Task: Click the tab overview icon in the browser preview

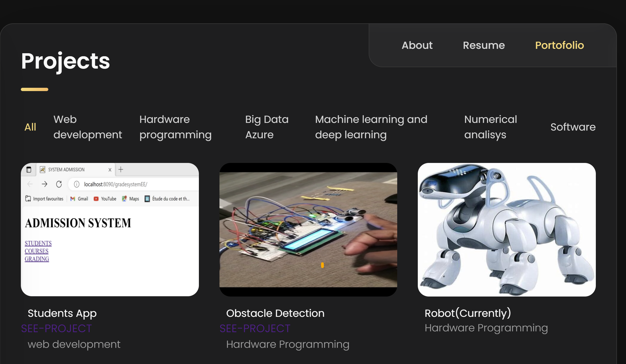Action: pos(29,170)
